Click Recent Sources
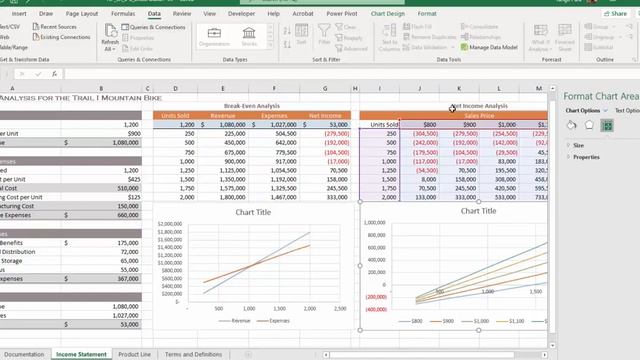 54,27
